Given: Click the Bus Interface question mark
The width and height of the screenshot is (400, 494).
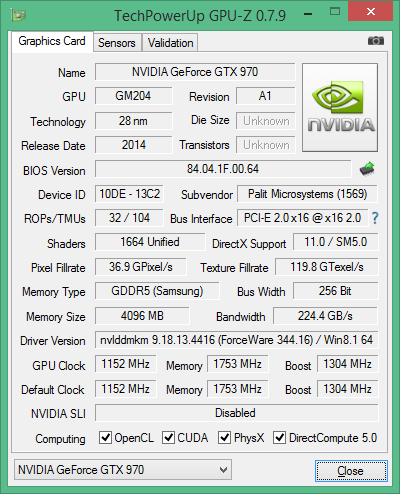Looking at the screenshot, I should [375, 218].
